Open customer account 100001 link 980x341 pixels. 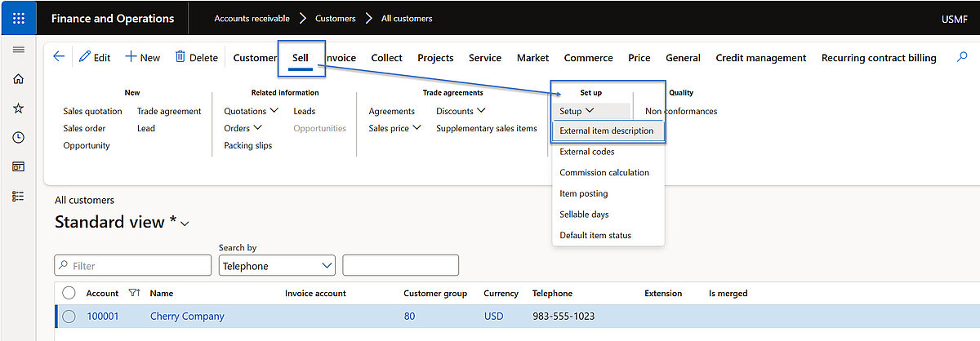103,317
